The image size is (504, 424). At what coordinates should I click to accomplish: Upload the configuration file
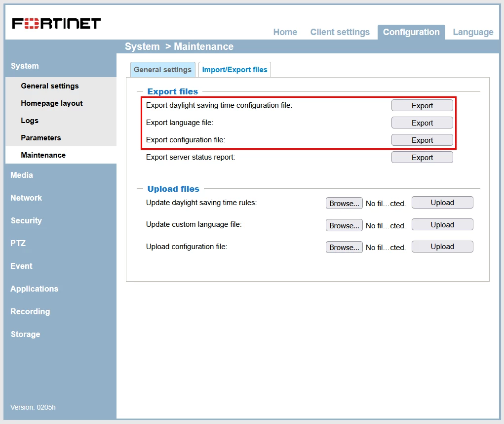[442, 247]
